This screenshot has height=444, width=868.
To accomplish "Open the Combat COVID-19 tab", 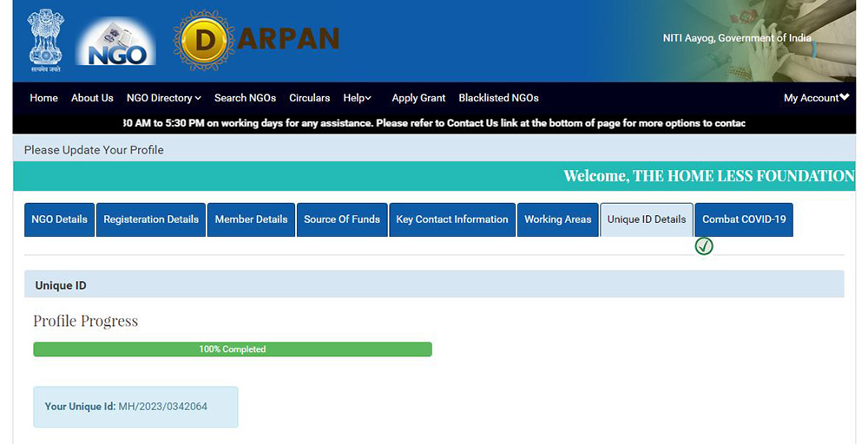I will coord(744,219).
